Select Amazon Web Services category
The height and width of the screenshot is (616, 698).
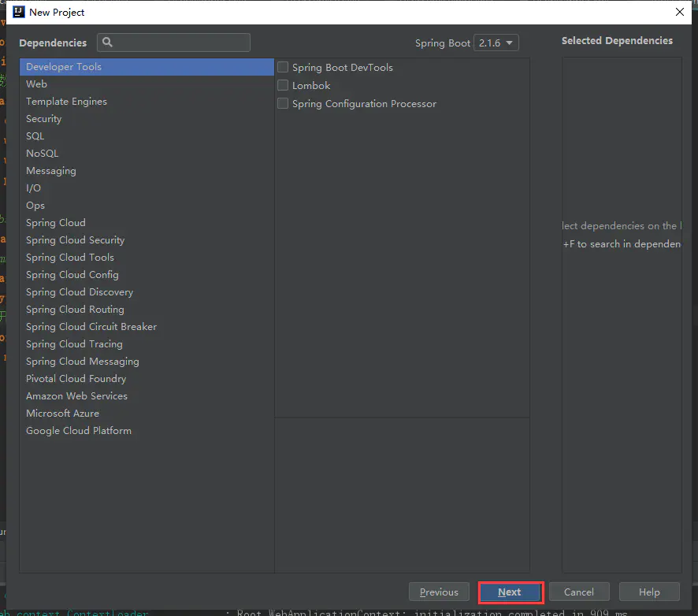147,396
